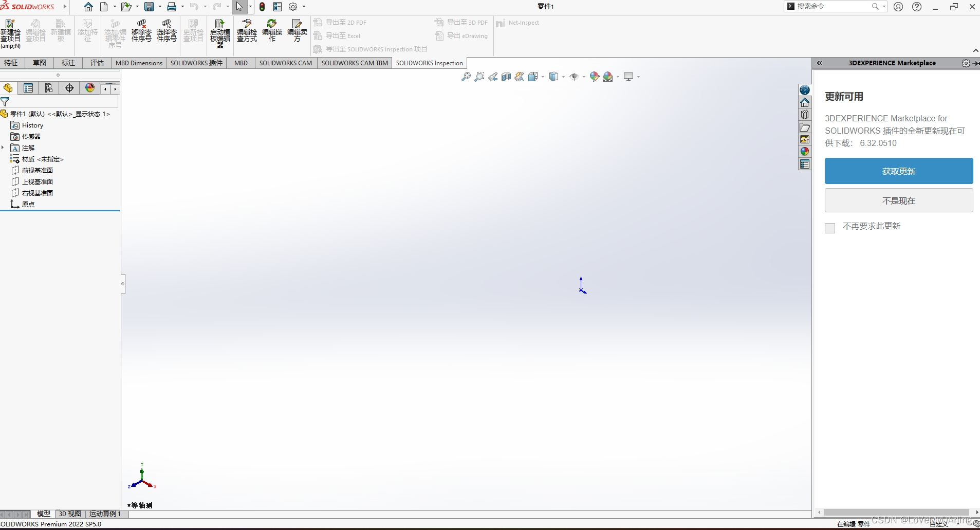The height and width of the screenshot is (530, 980).
Task: Open the 3D Views (3D 视图) bottom tab
Action: [70, 514]
